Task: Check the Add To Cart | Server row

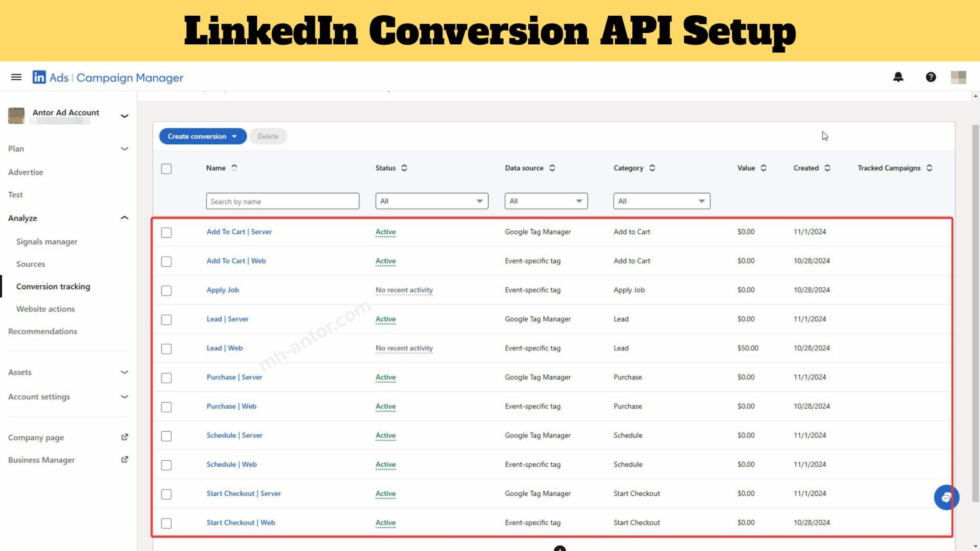Action: (x=166, y=233)
